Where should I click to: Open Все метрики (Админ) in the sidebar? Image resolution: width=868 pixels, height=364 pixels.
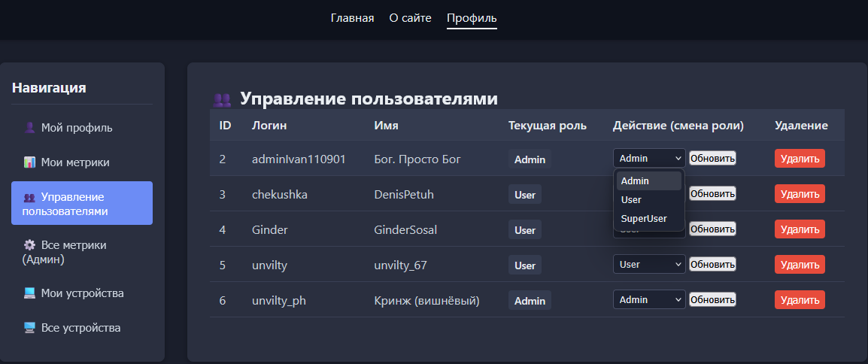coord(82,252)
